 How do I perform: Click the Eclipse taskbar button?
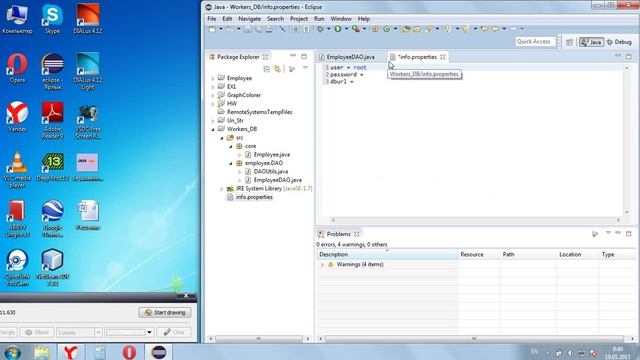(159, 352)
